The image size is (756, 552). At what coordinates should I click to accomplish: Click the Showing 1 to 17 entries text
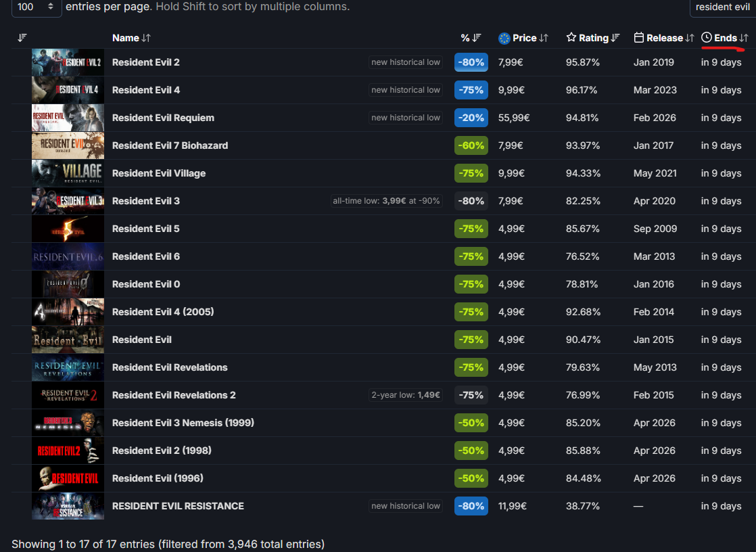pos(168,545)
